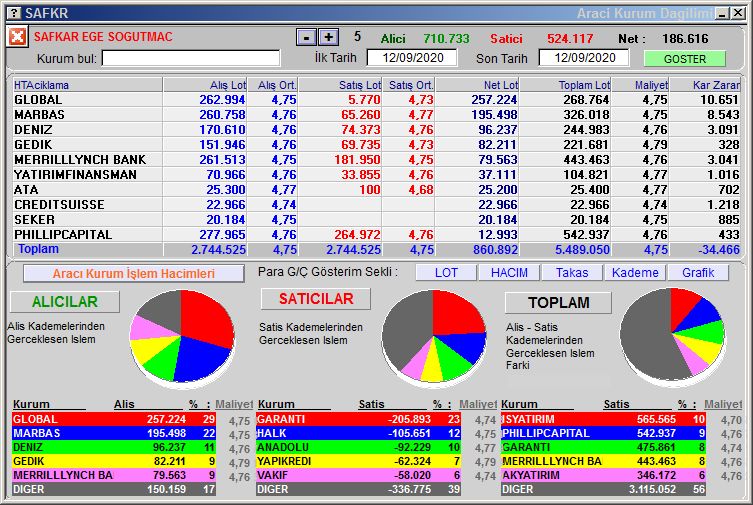This screenshot has width=753, height=505.
Task: Click the SATICILAR button
Action: point(316,299)
